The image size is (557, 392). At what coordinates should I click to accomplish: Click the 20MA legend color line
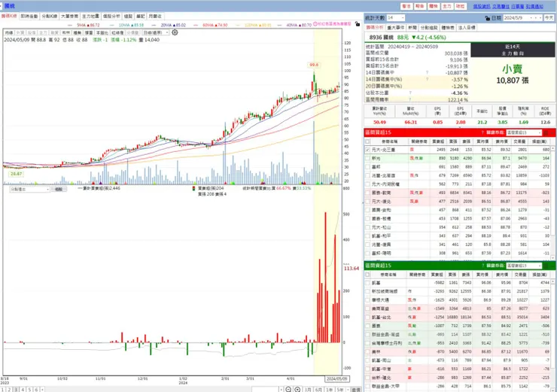pyautogui.click(x=154, y=26)
